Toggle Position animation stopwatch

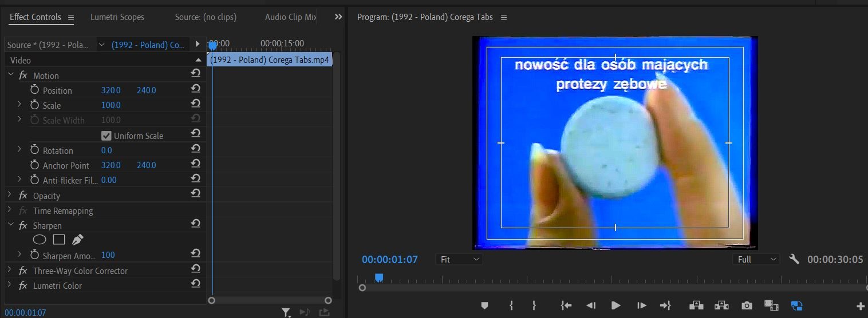coord(34,90)
